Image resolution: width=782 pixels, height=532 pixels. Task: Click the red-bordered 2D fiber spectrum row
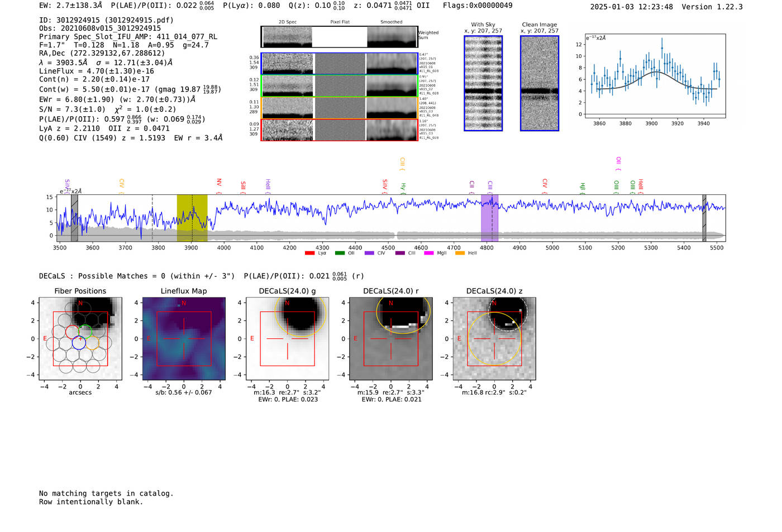coord(340,130)
